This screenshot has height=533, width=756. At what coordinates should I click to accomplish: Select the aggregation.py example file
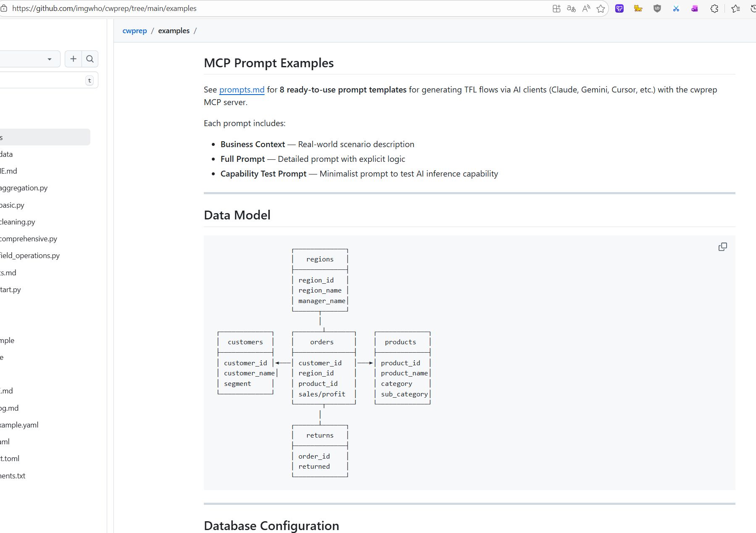(24, 188)
